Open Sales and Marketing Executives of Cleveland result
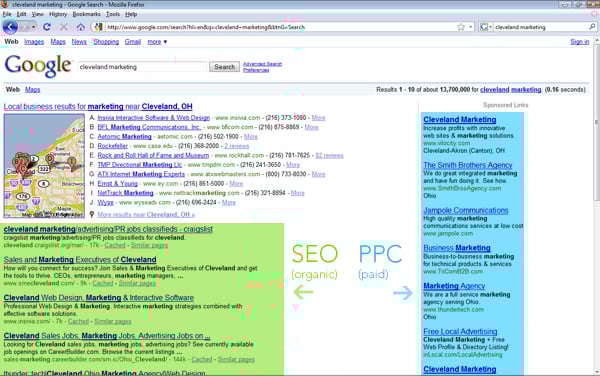Image resolution: width=600 pixels, height=376 pixels. pos(80,259)
